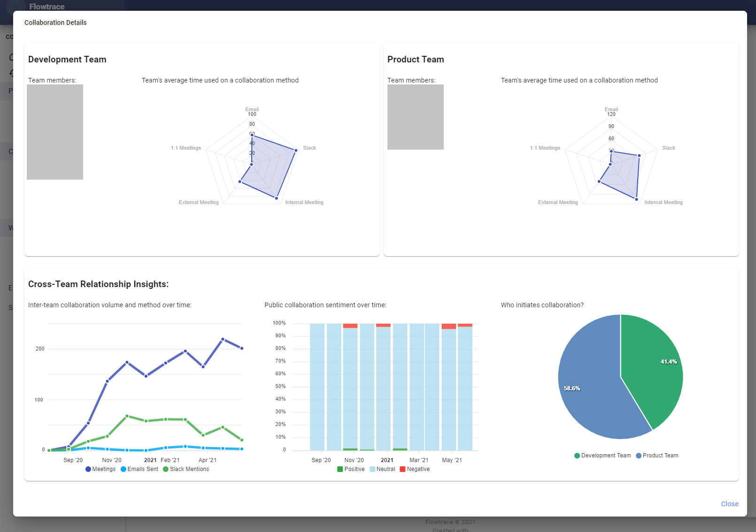Click last sentiment bar on chart
The image size is (756, 532).
tap(465, 387)
